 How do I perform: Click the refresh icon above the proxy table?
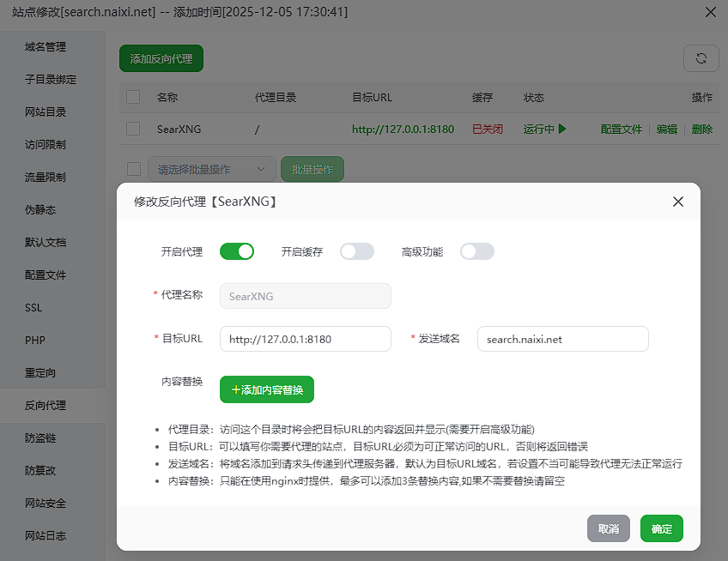click(701, 58)
